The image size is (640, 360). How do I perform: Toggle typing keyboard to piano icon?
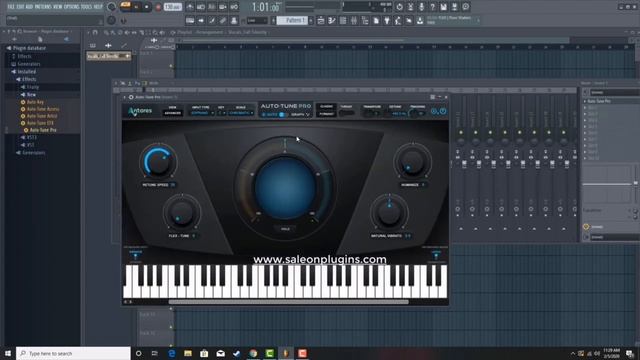190,20
